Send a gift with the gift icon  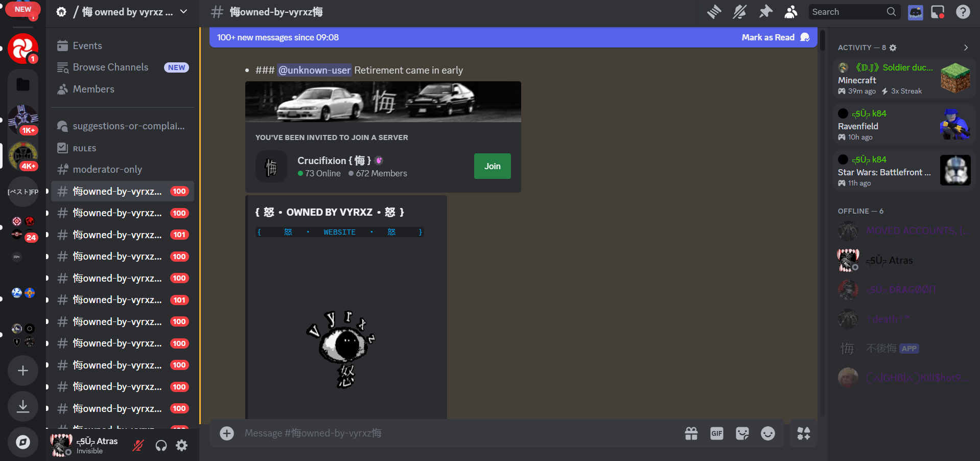pyautogui.click(x=691, y=433)
